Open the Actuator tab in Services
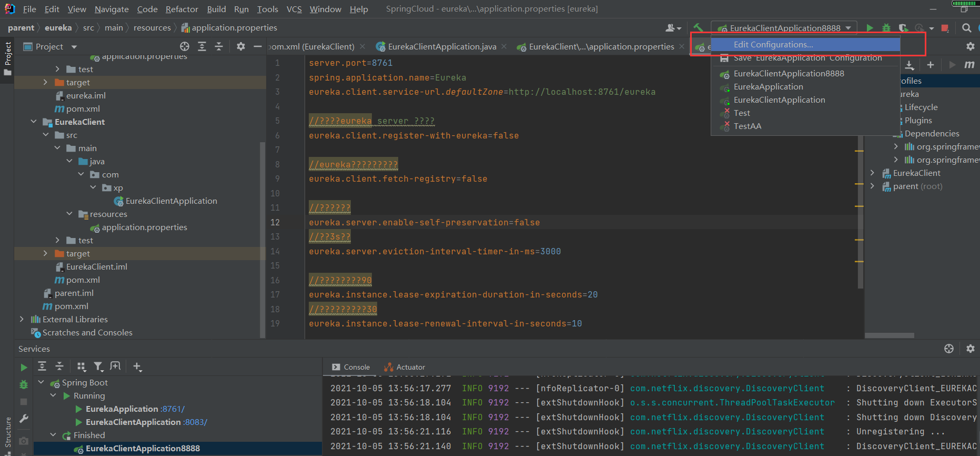The height and width of the screenshot is (456, 980). point(405,367)
